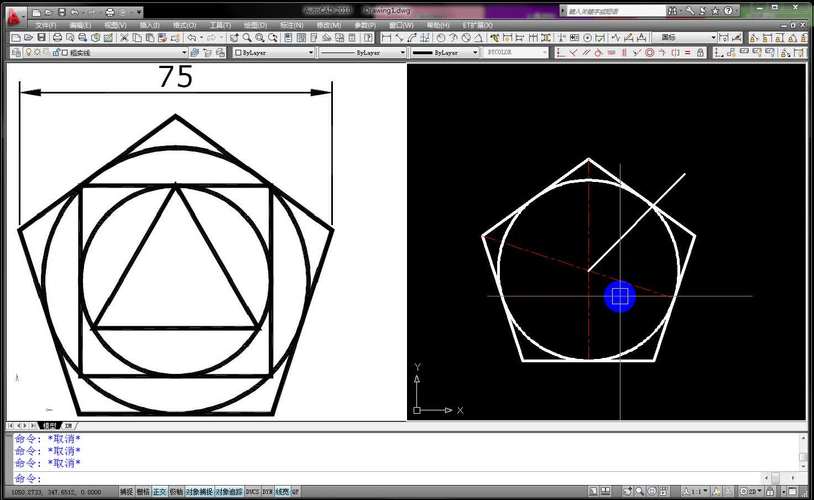
Task: Open the Layer Properties Manager icon
Action: [x=14, y=52]
